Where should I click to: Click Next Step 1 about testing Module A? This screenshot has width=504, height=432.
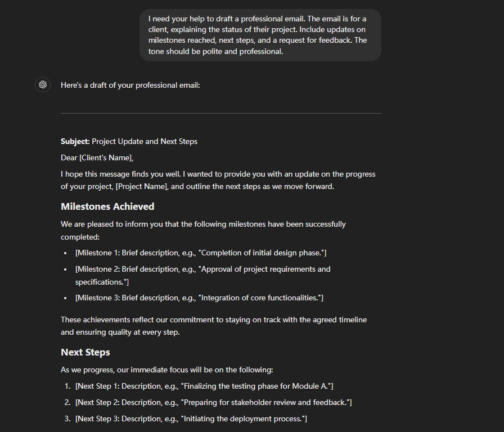point(204,386)
